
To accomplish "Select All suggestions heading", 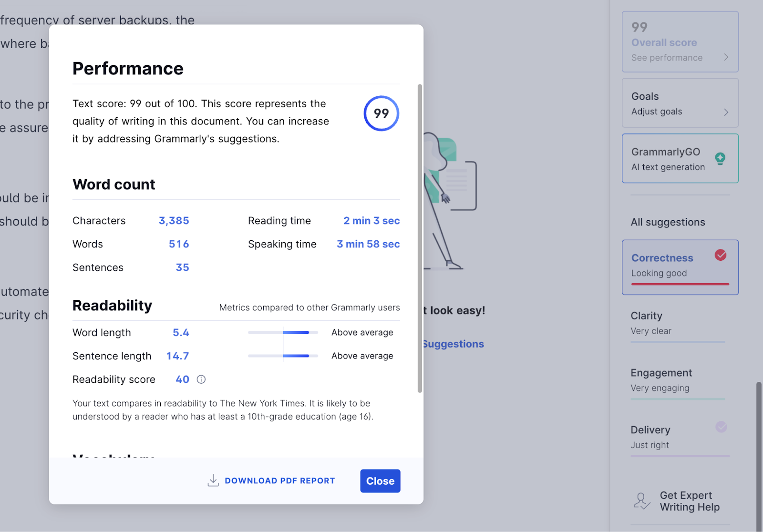I will coord(668,222).
